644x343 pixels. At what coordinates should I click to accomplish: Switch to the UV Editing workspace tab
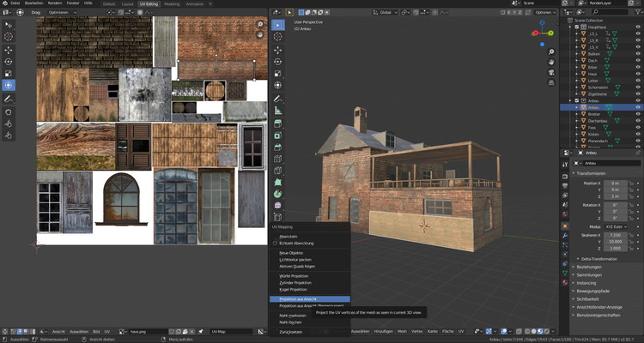pos(149,3)
